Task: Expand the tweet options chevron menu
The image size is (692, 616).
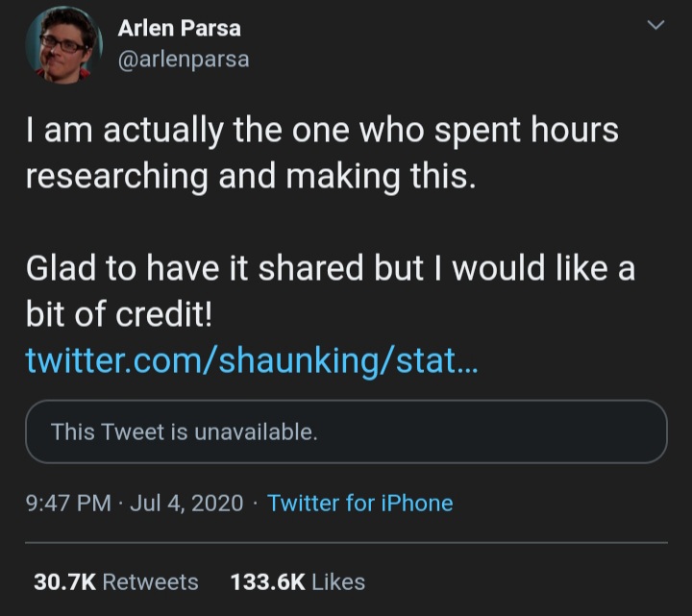Action: tap(656, 27)
